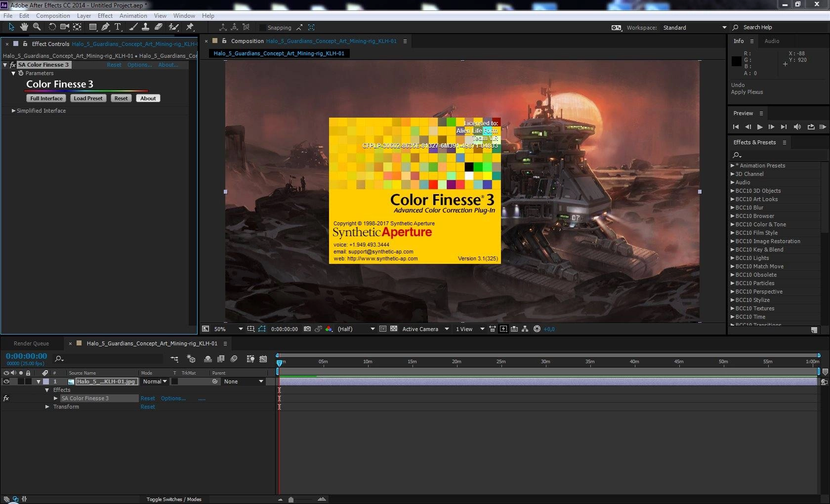Click the Load Preset button
The height and width of the screenshot is (504, 830).
(88, 98)
